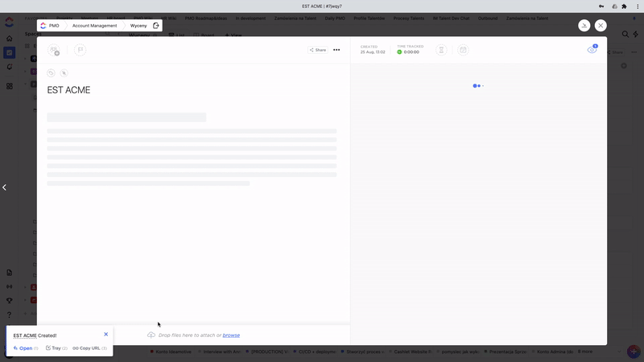Expand the collapsed sidebar with the arrow
The width and height of the screenshot is (644, 362).
pyautogui.click(x=5, y=187)
